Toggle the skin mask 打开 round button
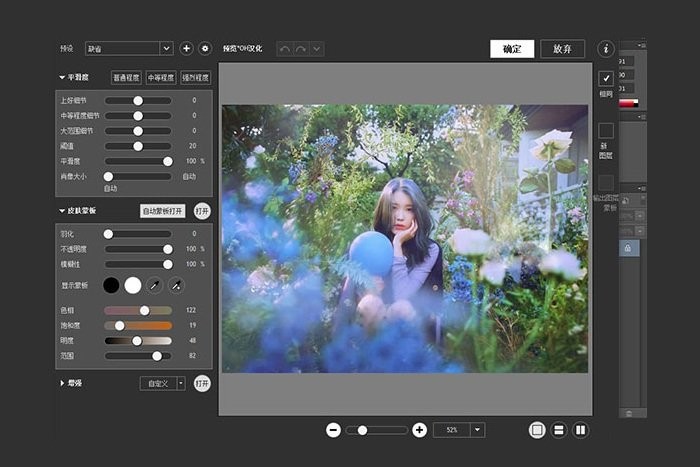The width and height of the screenshot is (700, 467). tap(202, 211)
